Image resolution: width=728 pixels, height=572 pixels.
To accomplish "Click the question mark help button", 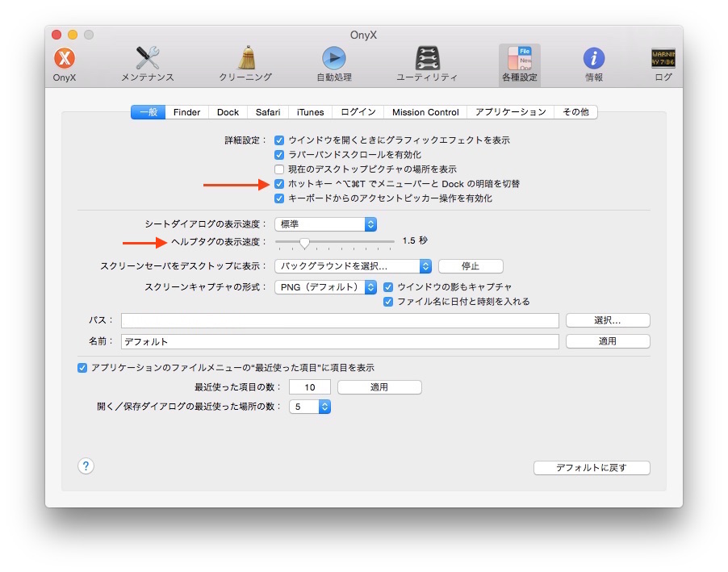I will (x=86, y=466).
